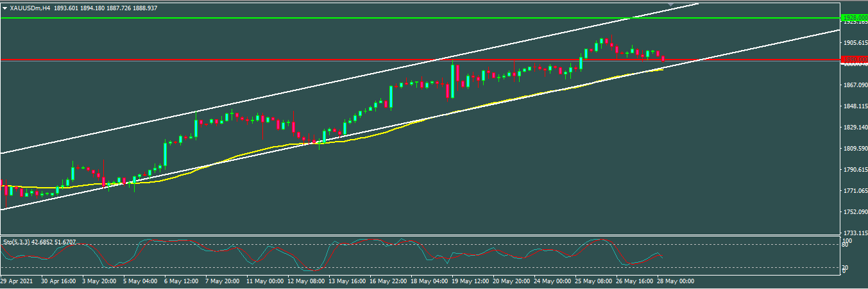
Task: Click the Sto(5,3,3) indicator label
Action: pos(19,242)
